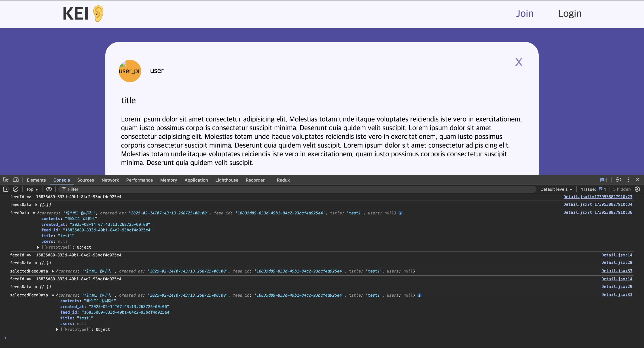The height and width of the screenshot is (348, 644).
Task: Toggle the device toolbar icon
Action: click(x=16, y=180)
